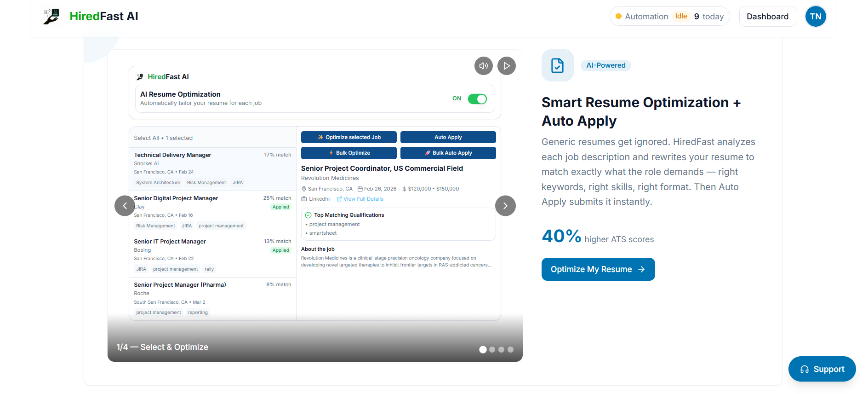This screenshot has height=394, width=868.
Task: Click the LinkedIn source icon
Action: point(304,199)
